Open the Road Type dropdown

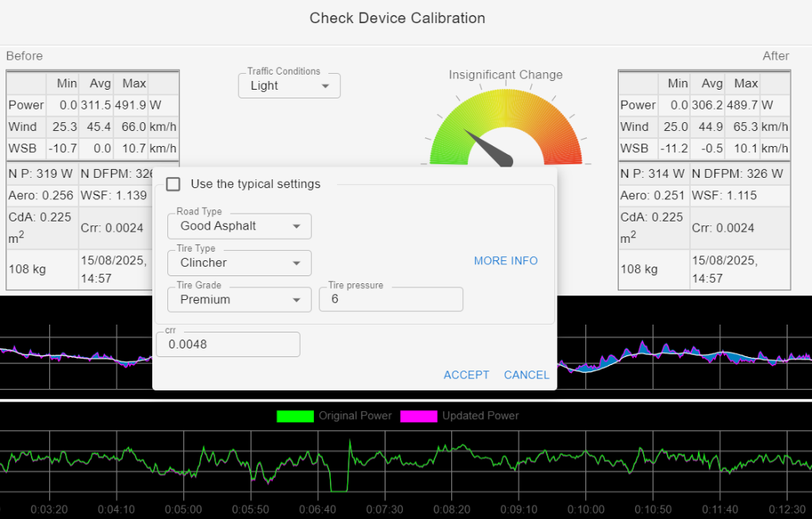239,226
